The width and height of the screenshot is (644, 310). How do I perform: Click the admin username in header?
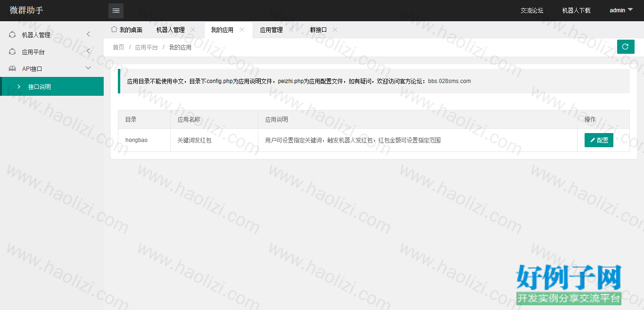tap(618, 10)
